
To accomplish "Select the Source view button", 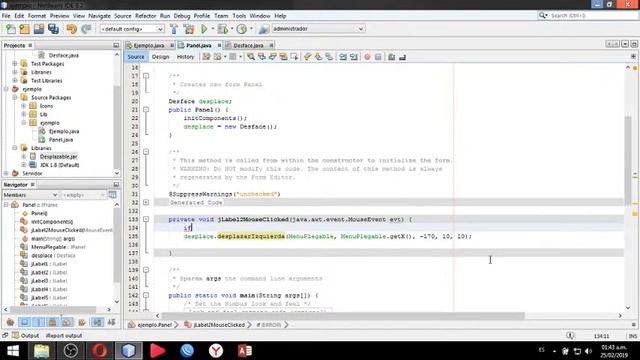I will click(x=136, y=57).
